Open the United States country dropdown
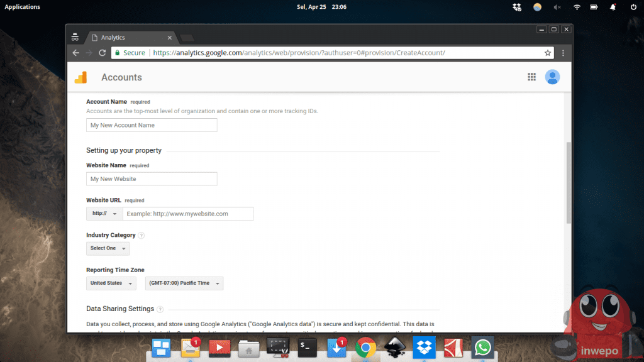 [111, 283]
